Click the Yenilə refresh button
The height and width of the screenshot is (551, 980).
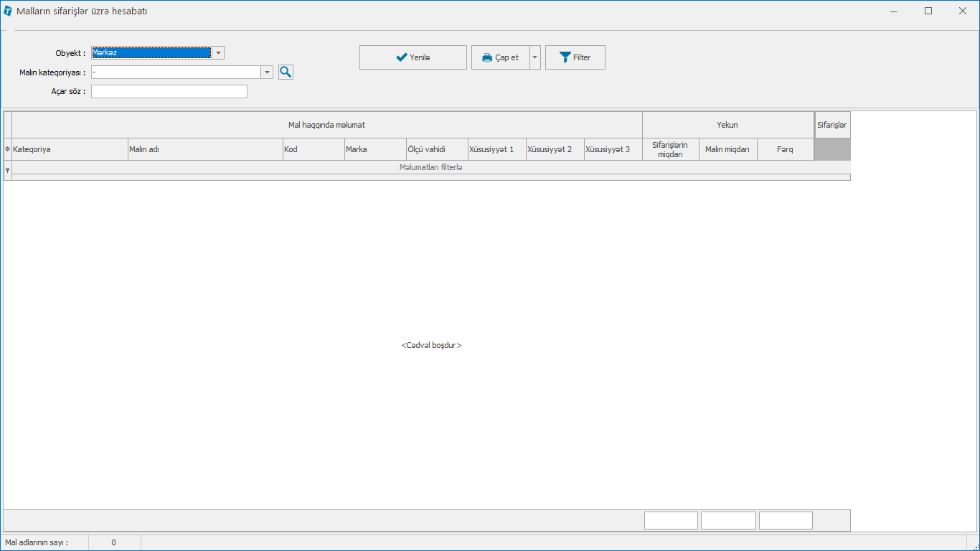tap(413, 57)
